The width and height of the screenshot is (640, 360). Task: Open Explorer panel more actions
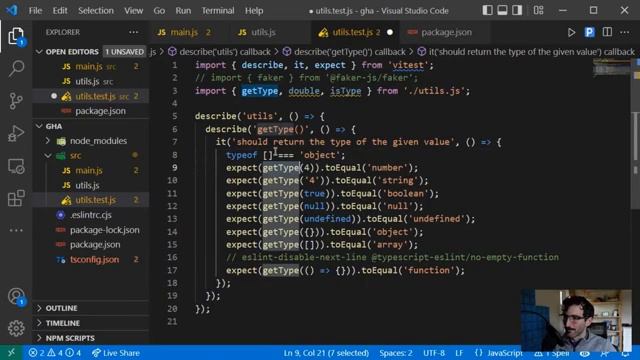133,32
